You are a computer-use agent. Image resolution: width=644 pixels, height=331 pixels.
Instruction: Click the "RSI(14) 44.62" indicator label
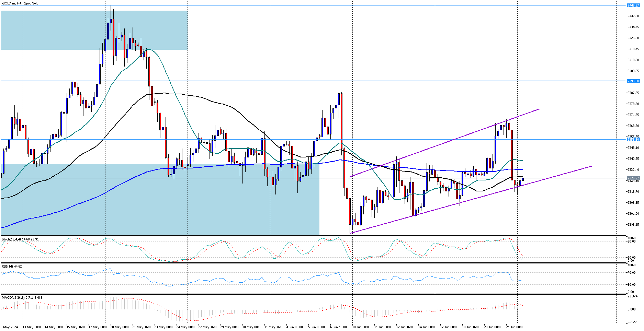12,267
